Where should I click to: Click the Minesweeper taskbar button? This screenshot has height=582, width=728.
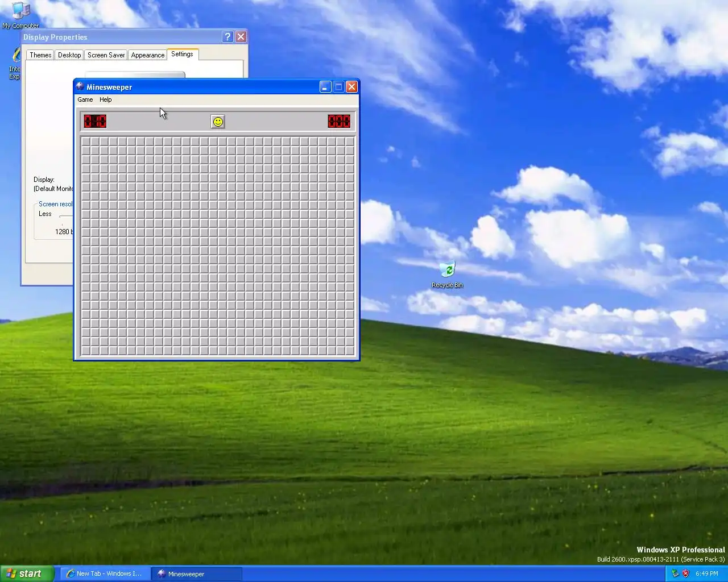197,573
